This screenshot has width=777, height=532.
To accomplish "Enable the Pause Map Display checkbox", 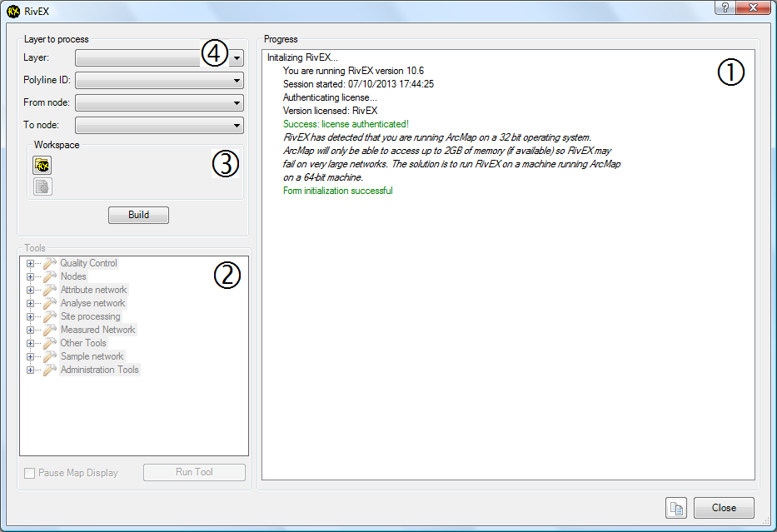I will pos(30,473).
